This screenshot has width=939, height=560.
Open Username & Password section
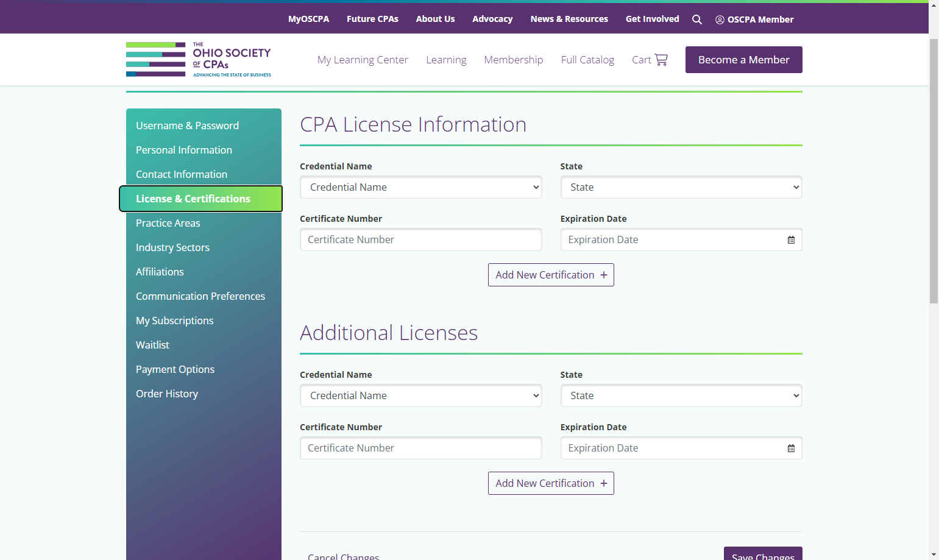pos(188,126)
